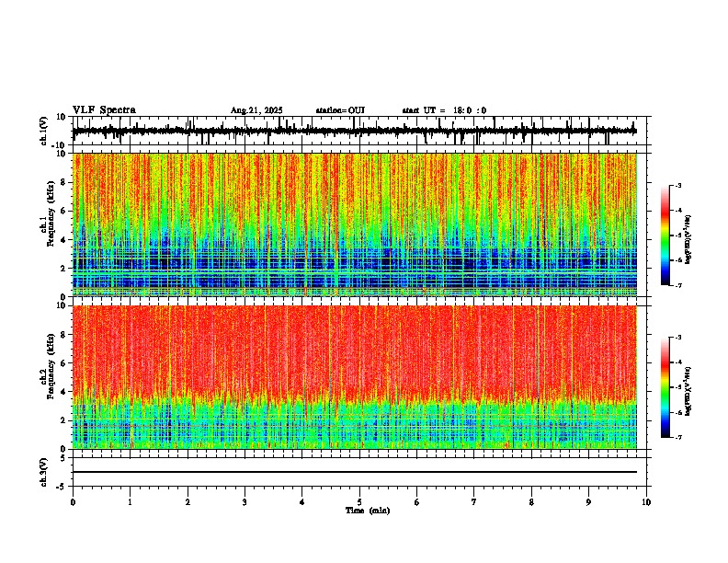Select the date label Aug.21, 2025

coord(256,110)
